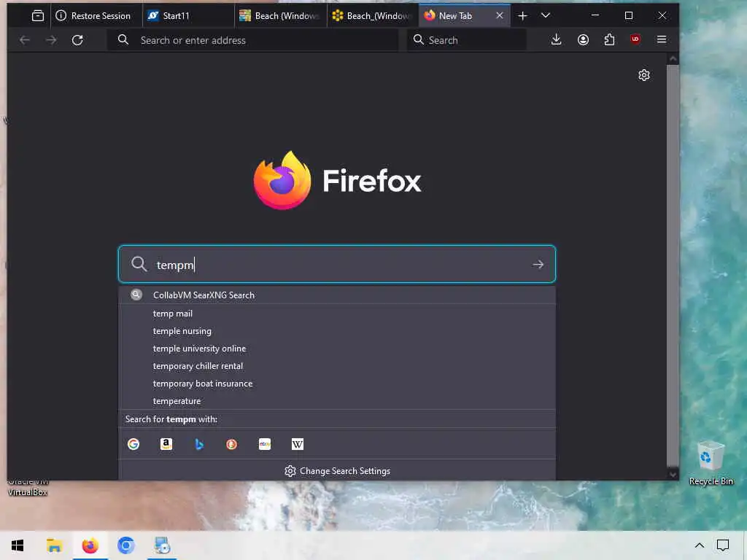
Task: Choose the 'temple nursing' suggestion
Action: tap(337, 331)
